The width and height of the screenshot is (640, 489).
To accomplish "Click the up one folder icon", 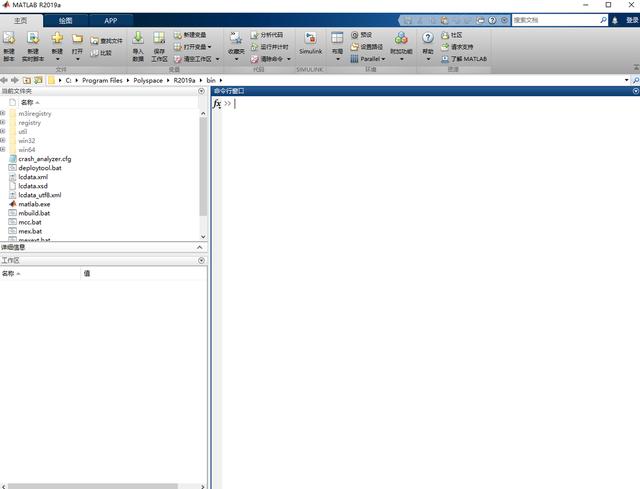I will tap(27, 80).
